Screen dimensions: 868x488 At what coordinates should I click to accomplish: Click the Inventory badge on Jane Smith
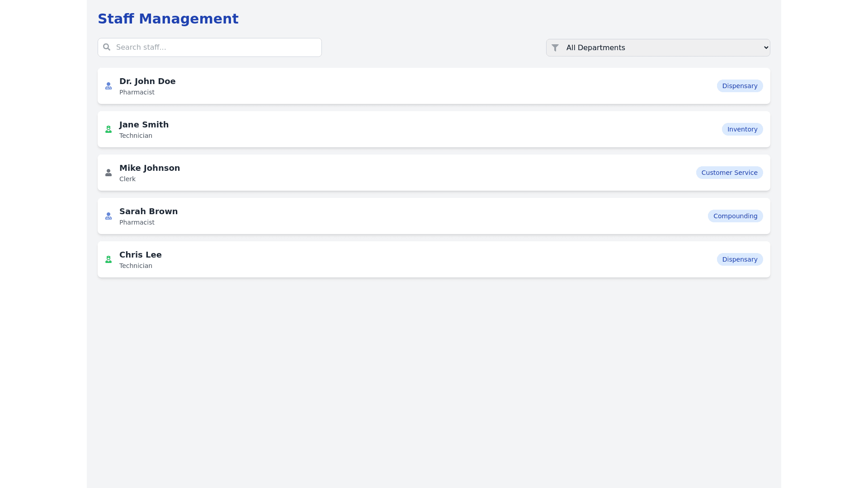click(x=742, y=129)
